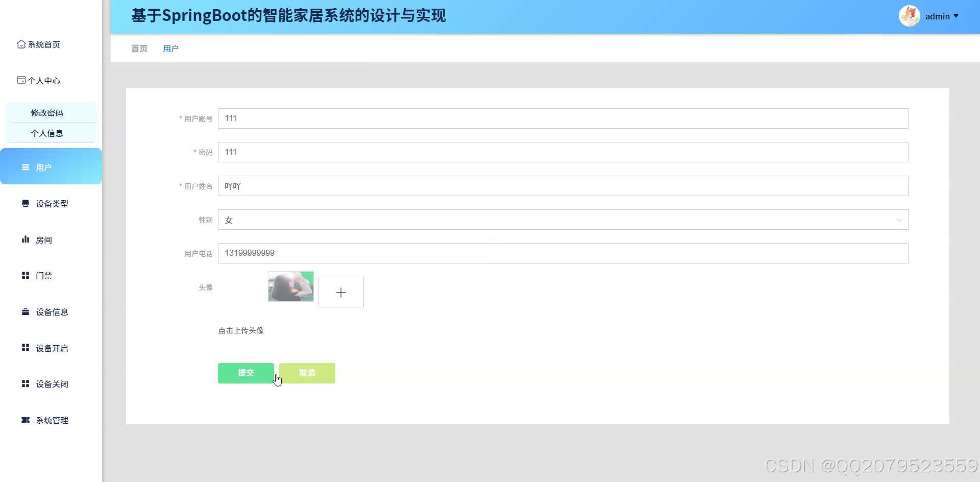Open the 门禁 access control icon
This screenshot has width=980, height=482.
[25, 275]
